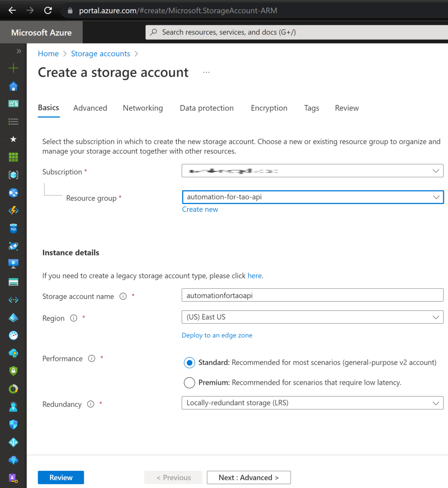This screenshot has width=448, height=488.
Task: Open the Region dropdown showing East US
Action: (312, 317)
